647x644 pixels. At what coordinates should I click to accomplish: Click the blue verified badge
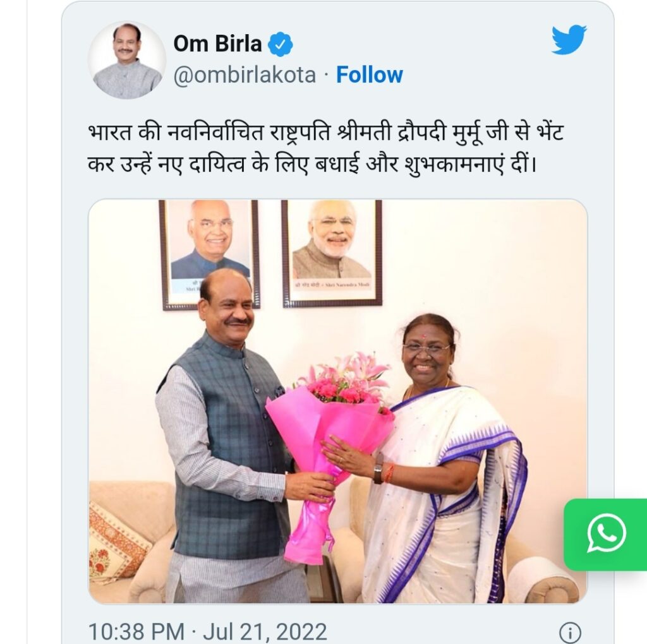pyautogui.click(x=280, y=44)
